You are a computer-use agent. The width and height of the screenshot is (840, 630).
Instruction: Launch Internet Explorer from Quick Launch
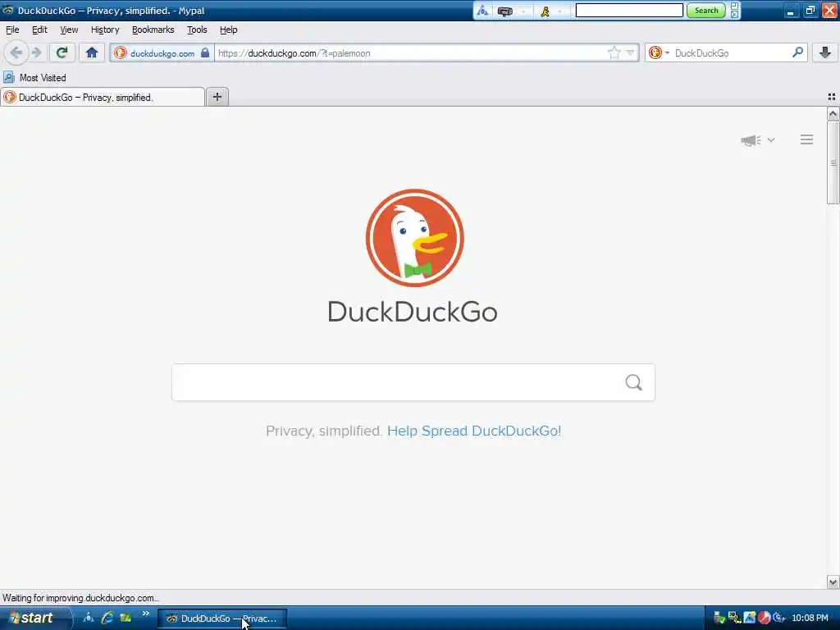pos(107,618)
